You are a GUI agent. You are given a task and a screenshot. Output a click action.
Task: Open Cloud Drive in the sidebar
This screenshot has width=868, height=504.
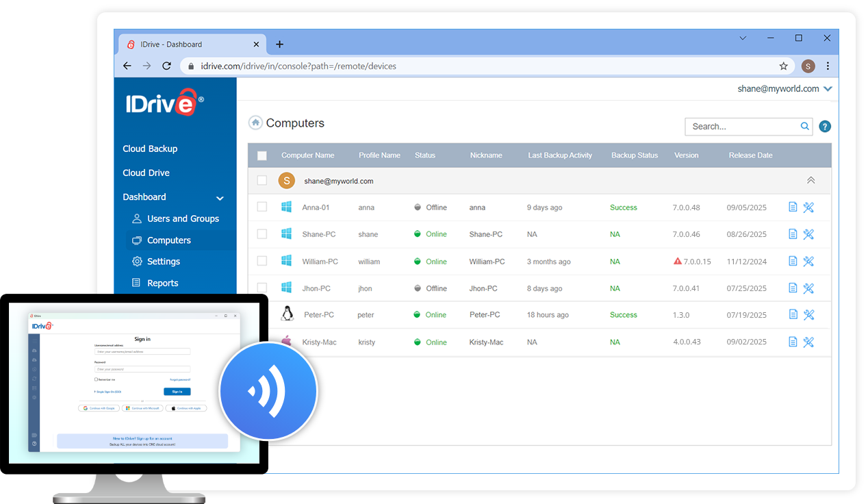coord(146,173)
